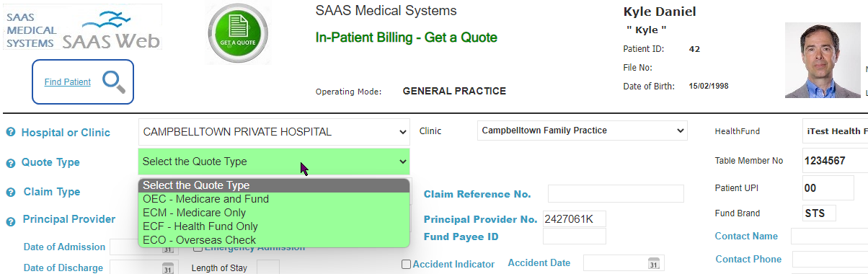Click help icon beside Quote Type
The height and width of the screenshot is (274, 868).
pyautogui.click(x=11, y=162)
